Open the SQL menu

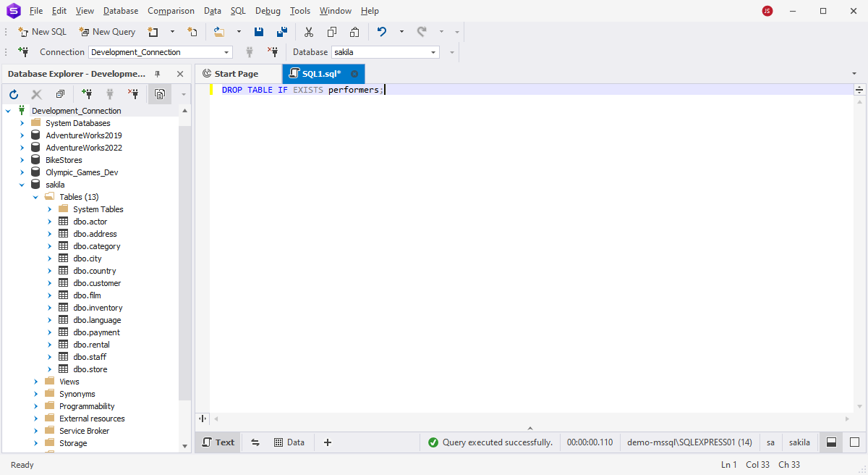[238, 11]
